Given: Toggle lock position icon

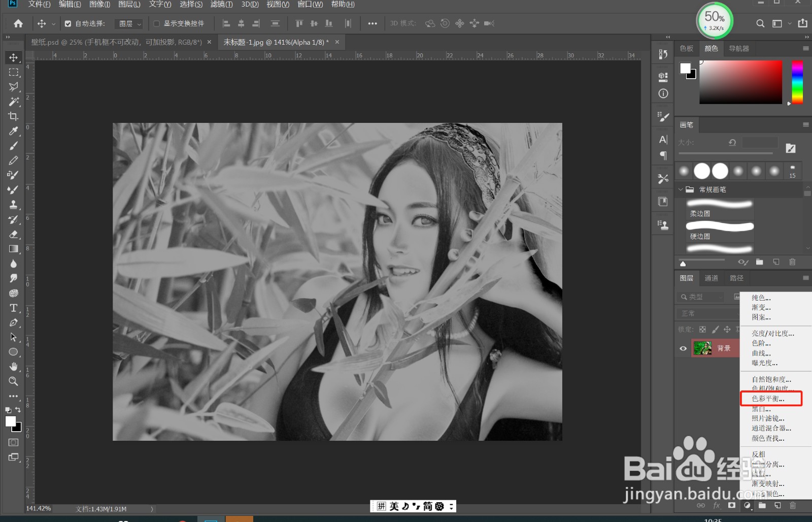Looking at the screenshot, I should click(727, 329).
